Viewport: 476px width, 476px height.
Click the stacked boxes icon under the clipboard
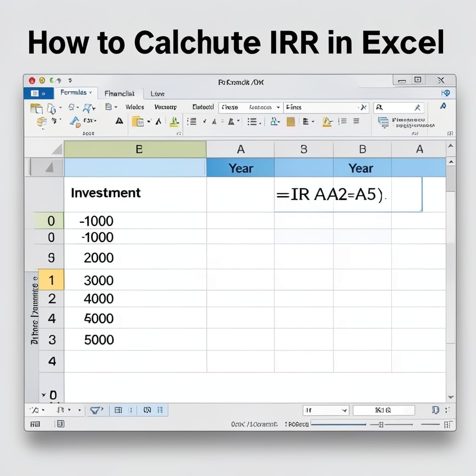click(x=42, y=122)
